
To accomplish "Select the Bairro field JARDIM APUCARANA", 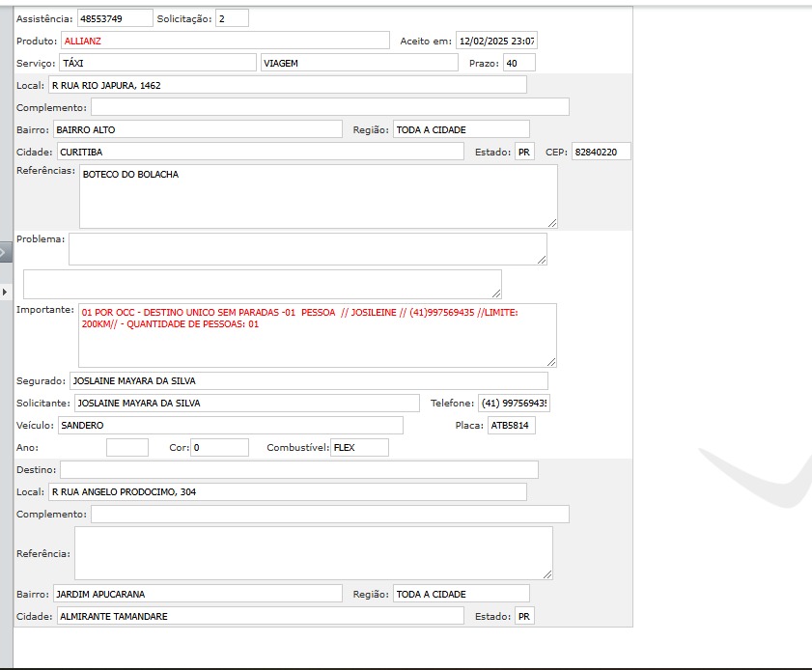I will [198, 594].
